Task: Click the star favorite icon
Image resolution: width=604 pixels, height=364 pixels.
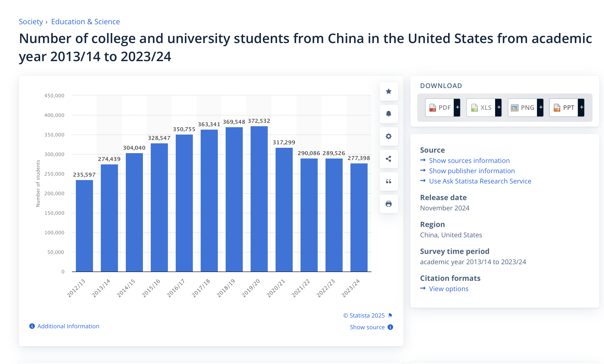Action: coord(389,91)
